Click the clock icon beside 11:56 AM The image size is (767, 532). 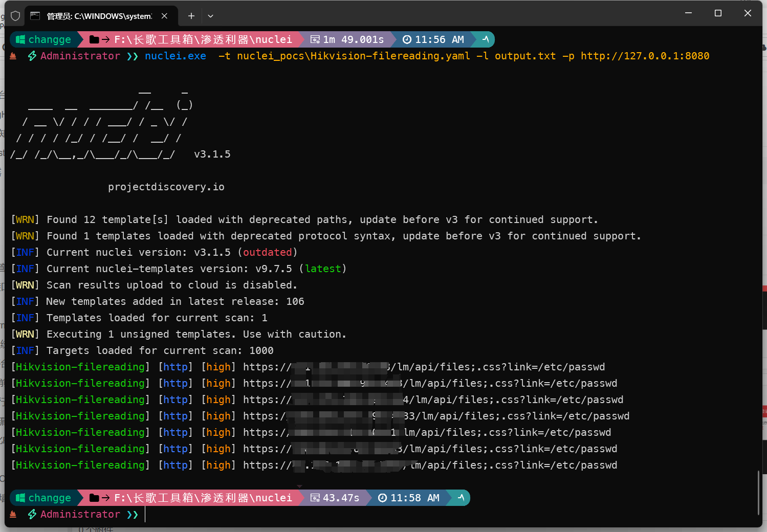tap(407, 39)
